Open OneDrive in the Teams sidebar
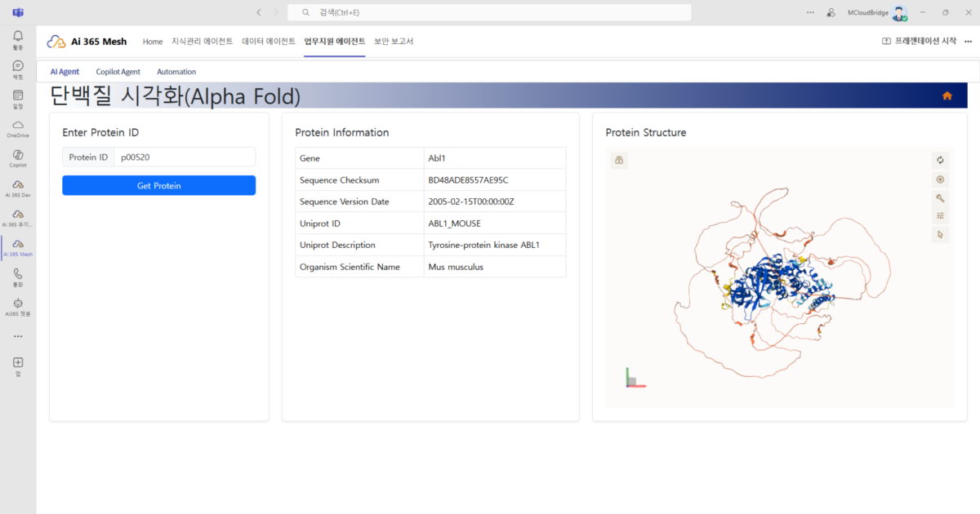 pos(18,129)
